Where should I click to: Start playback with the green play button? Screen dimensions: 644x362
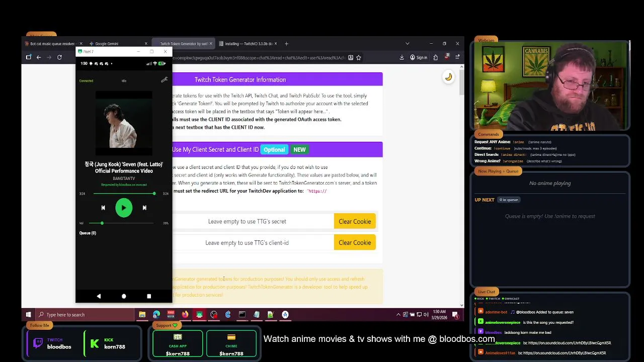click(124, 208)
